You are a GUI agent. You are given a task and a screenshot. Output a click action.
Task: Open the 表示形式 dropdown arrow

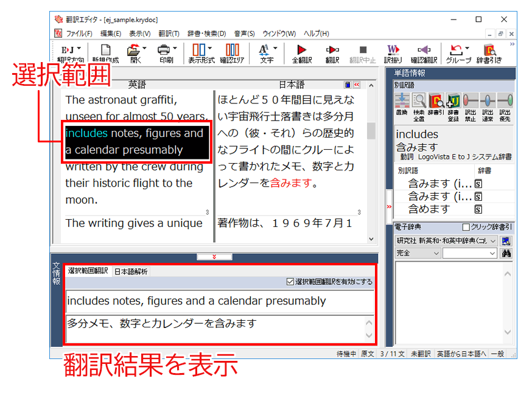[209, 48]
